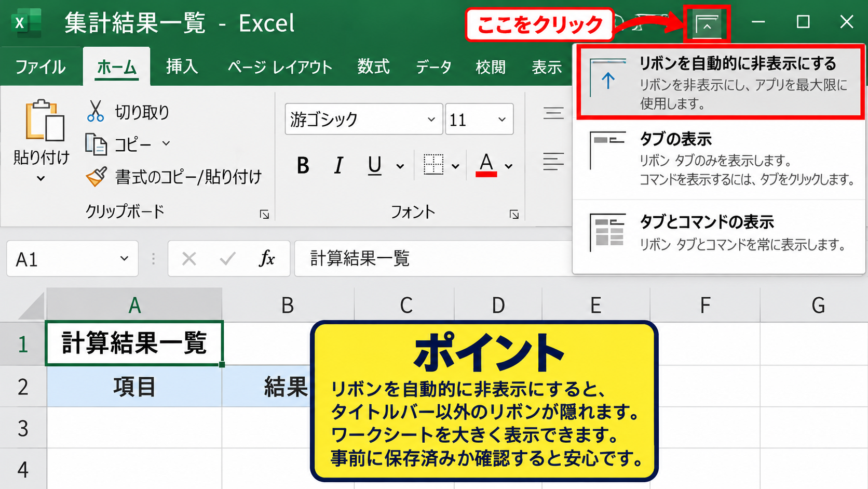Screen dimensions: 868x489
Task: Click the Insert Function fx icon
Action: coord(267,258)
